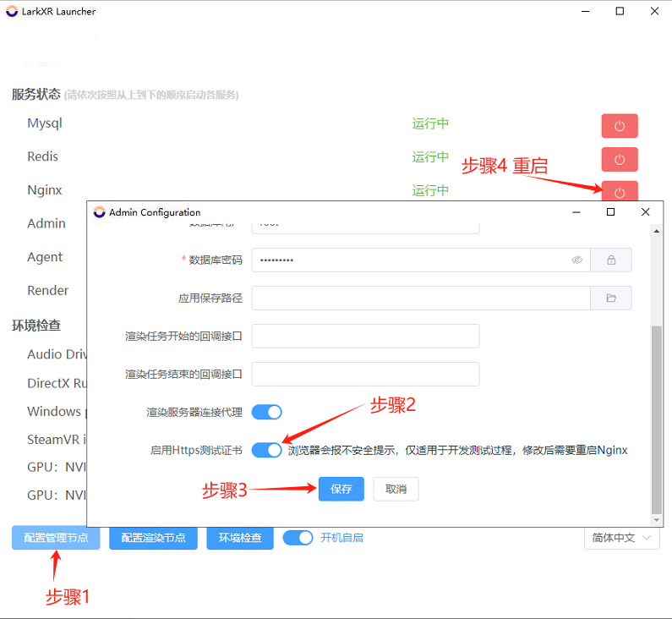Click the SteamVR environment check row
This screenshot has width=672, height=619.
[57, 440]
